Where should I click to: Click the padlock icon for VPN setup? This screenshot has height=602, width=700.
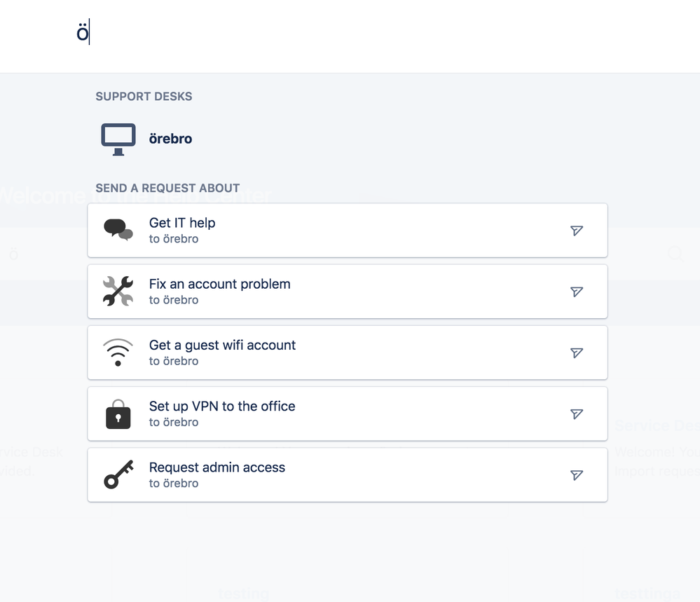click(118, 413)
